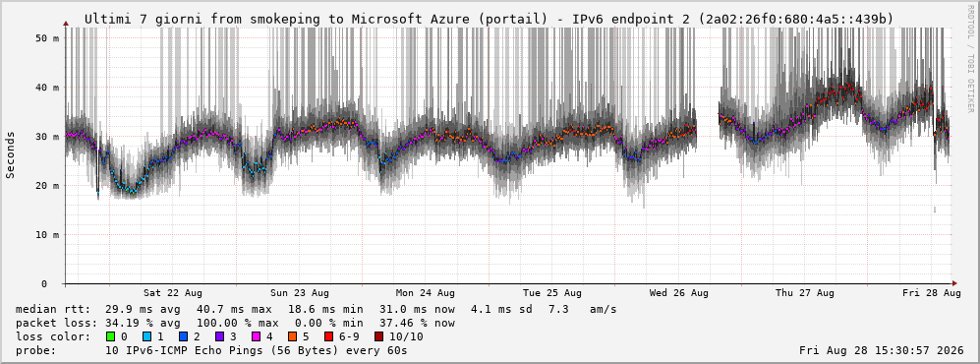Image resolution: width=980 pixels, height=364 pixels.
Task: Click the orange loss color 5 swatch
Action: [x=293, y=336]
